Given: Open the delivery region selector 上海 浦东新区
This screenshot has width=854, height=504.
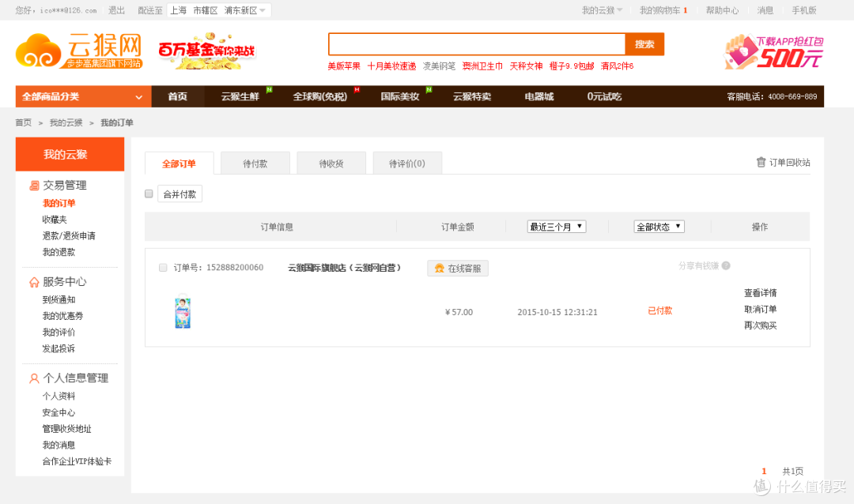Looking at the screenshot, I should click(x=218, y=10).
